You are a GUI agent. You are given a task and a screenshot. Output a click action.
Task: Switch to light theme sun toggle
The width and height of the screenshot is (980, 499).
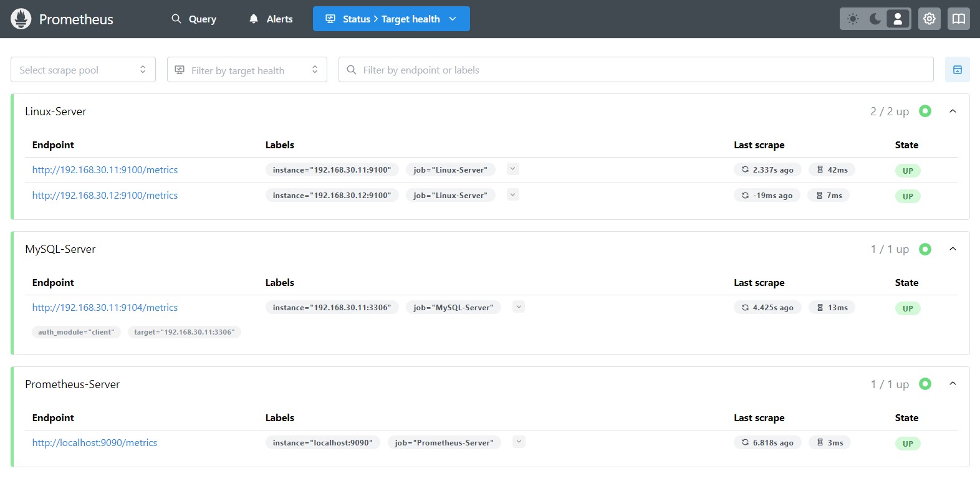(853, 19)
